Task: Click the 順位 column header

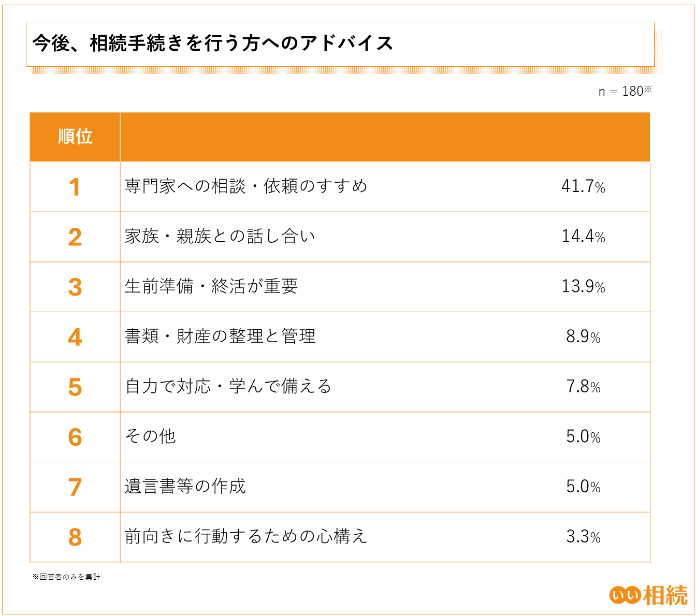Action: pos(75,137)
